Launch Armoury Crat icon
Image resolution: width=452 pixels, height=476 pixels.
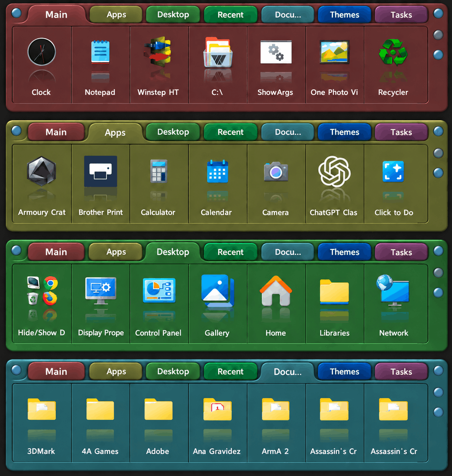pyautogui.click(x=41, y=171)
